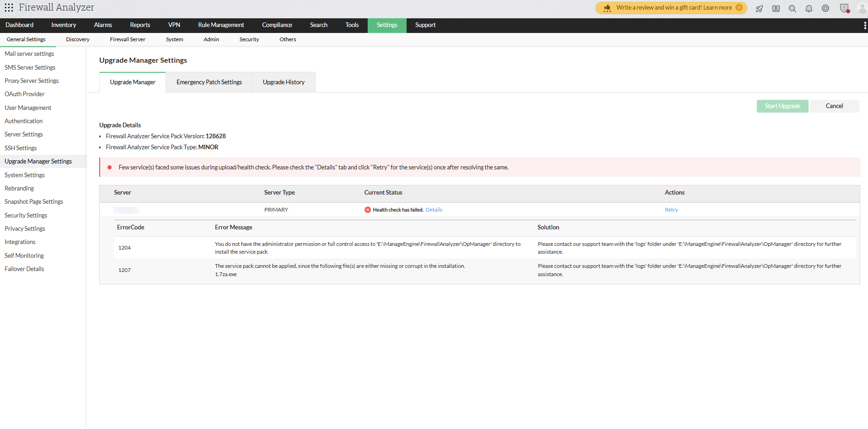This screenshot has width=868, height=429.
Task: Open Proxy Server Settings in the sidebar
Action: (32, 81)
